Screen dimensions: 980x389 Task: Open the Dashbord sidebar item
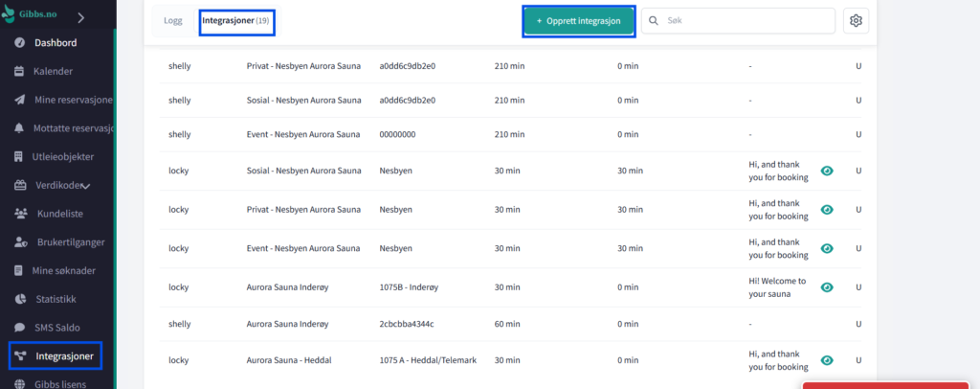tap(56, 43)
